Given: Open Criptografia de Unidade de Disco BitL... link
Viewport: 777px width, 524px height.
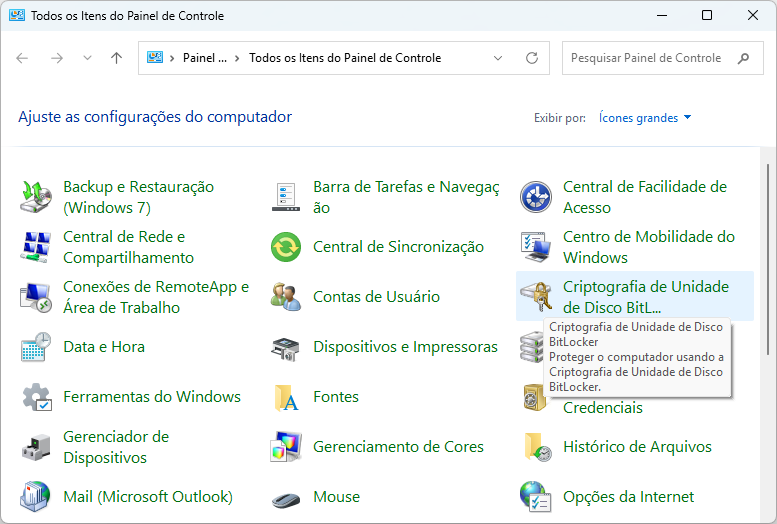Looking at the screenshot, I should [646, 297].
